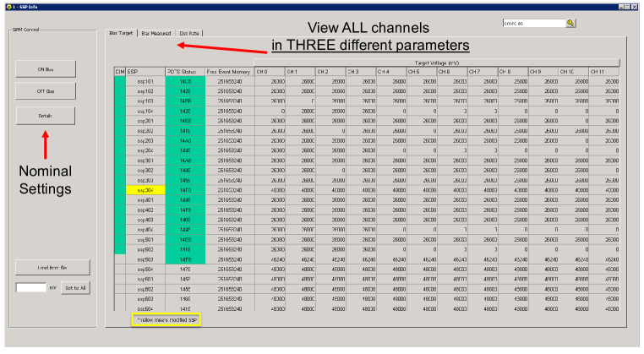Click the CH 1 column header

tap(300, 72)
